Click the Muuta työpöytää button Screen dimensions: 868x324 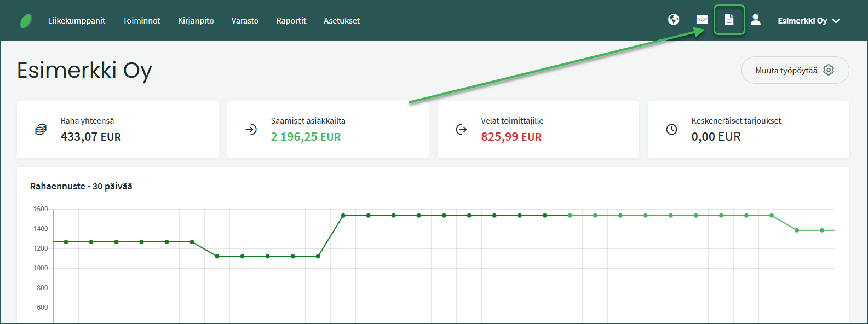point(795,70)
